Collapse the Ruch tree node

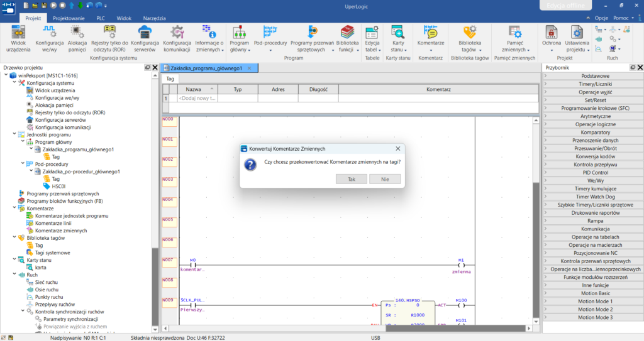(x=14, y=274)
